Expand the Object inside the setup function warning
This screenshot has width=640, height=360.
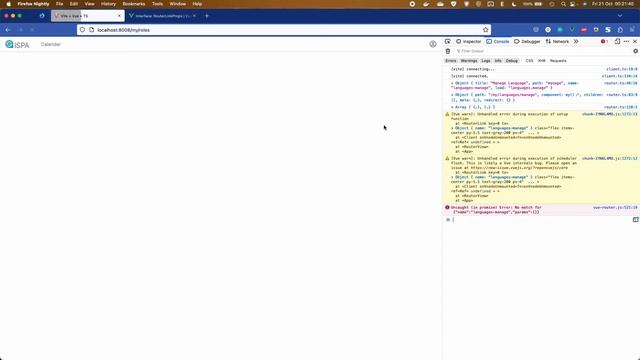tap(452, 128)
